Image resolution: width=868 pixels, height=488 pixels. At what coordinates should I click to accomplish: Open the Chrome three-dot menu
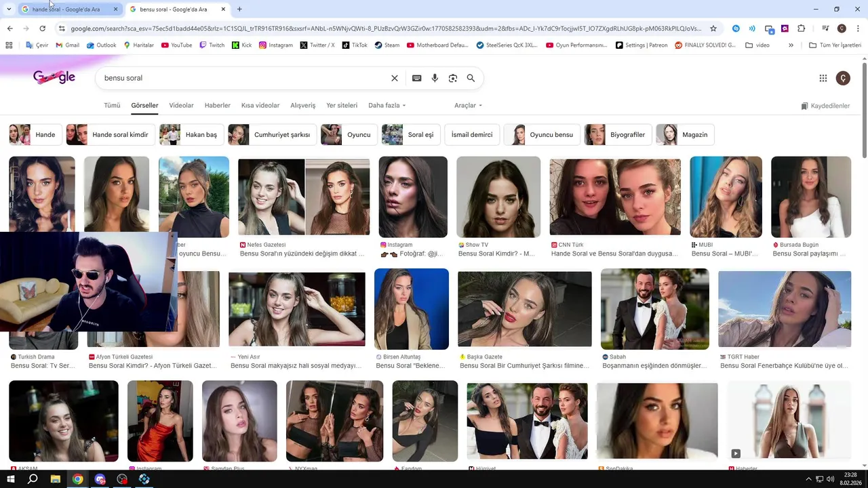tap(858, 28)
